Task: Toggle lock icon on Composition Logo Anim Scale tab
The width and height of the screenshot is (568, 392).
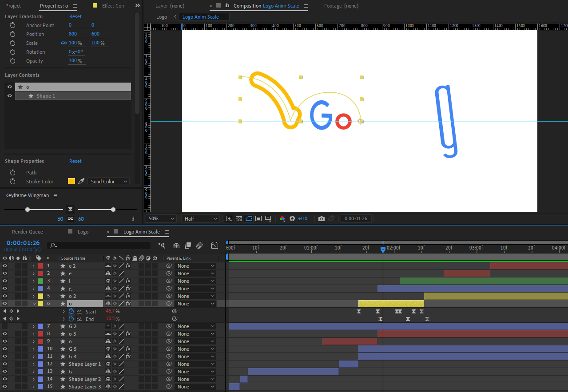Action: 227,6
